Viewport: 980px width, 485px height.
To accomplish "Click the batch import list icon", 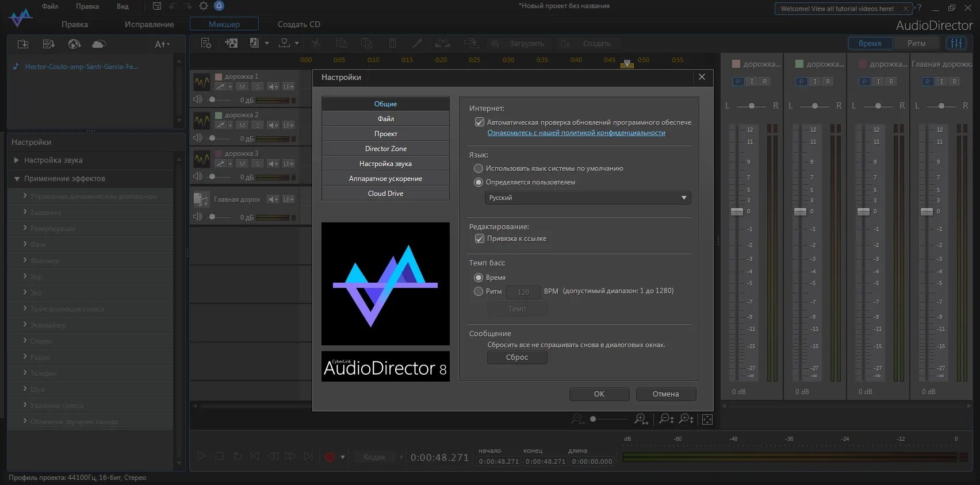I will 49,44.
